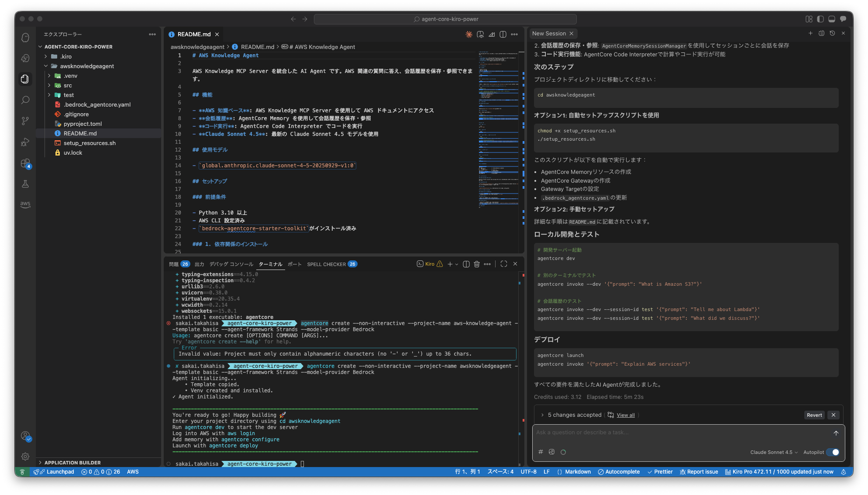The image size is (868, 495).
Task: Open the Kiro ghost sidebar icon
Action: coord(25,38)
